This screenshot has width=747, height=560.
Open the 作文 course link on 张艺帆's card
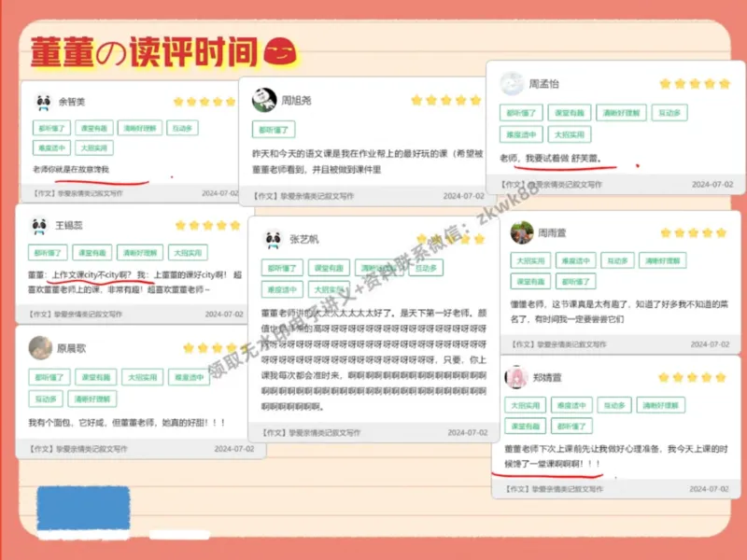(x=311, y=432)
